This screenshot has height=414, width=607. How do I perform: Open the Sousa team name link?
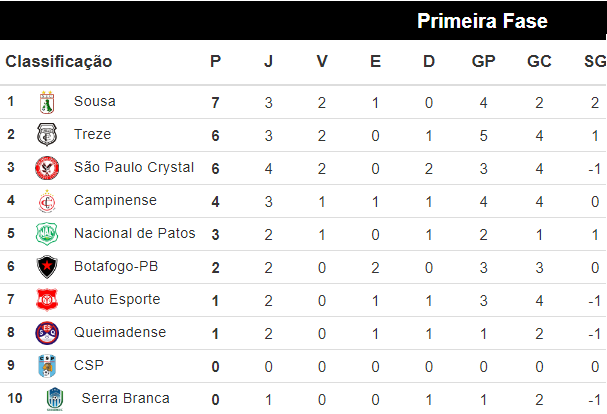pyautogui.click(x=95, y=101)
